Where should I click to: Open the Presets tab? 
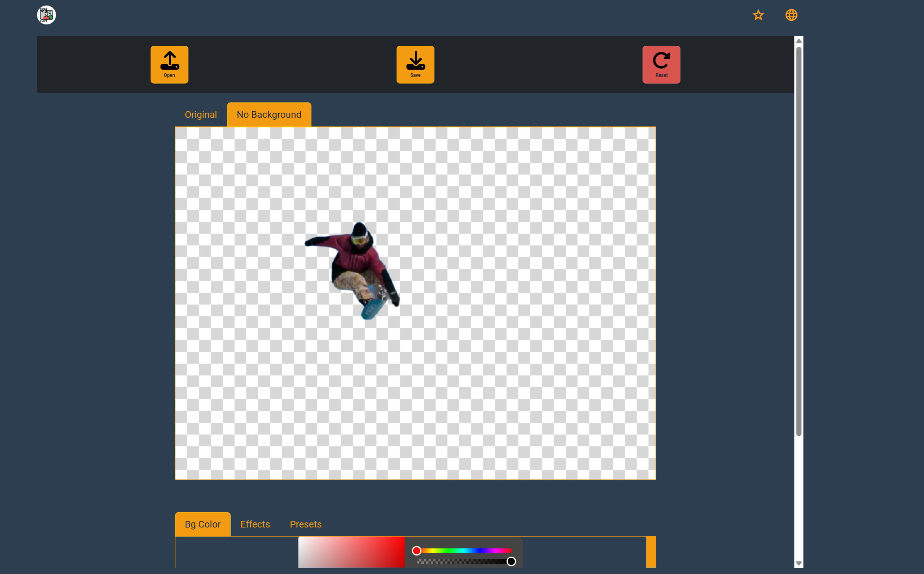(306, 524)
